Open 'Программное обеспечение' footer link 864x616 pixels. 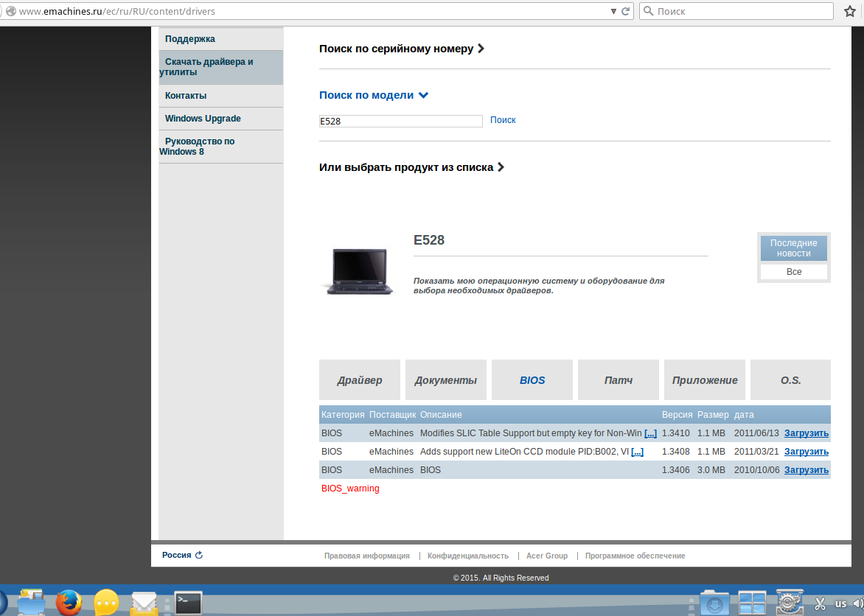point(635,556)
